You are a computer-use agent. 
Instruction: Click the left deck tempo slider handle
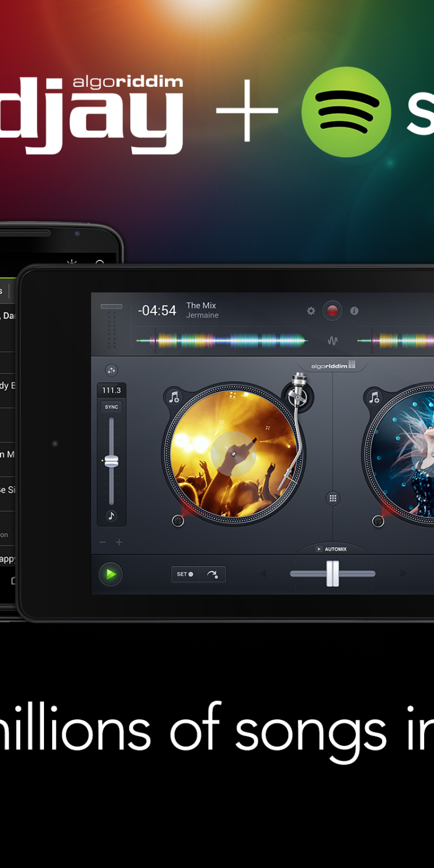point(111,461)
